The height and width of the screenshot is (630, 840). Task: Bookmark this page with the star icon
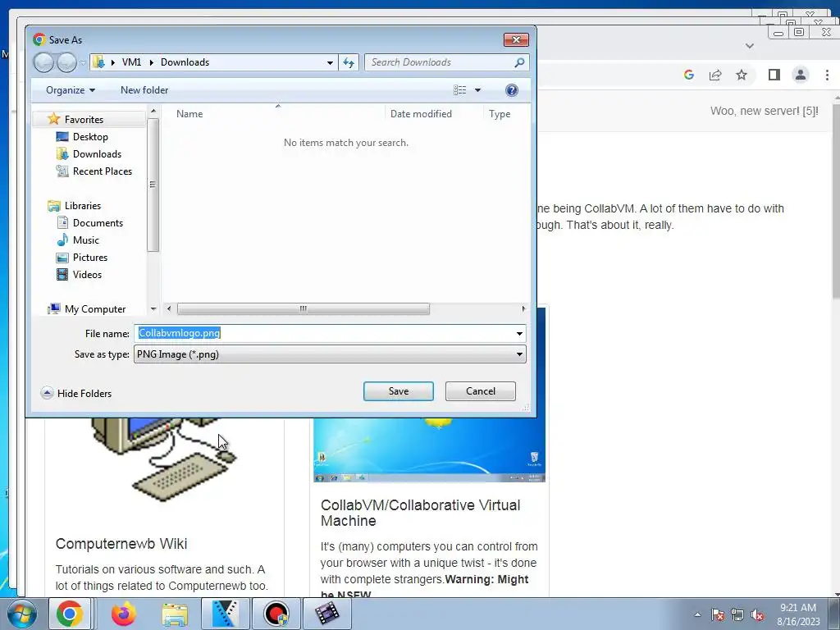click(742, 75)
